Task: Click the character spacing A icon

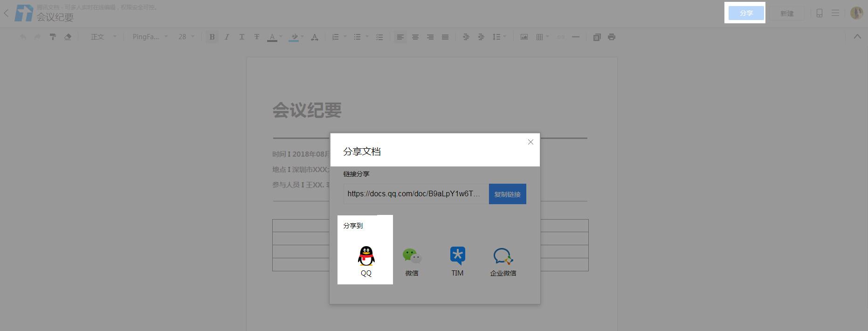Action: [x=315, y=37]
